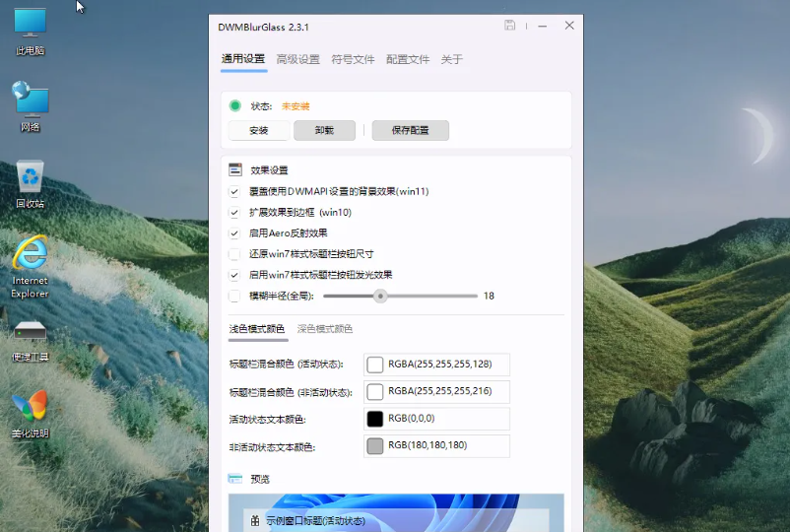Open 此电脑 desktop icon
Viewport: 790px width, 532px height.
click(31, 32)
